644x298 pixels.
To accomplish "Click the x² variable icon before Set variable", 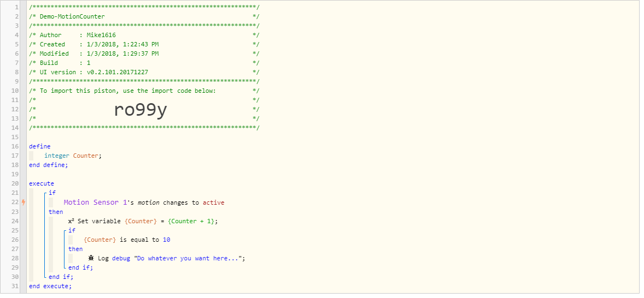I will pos(71,222).
